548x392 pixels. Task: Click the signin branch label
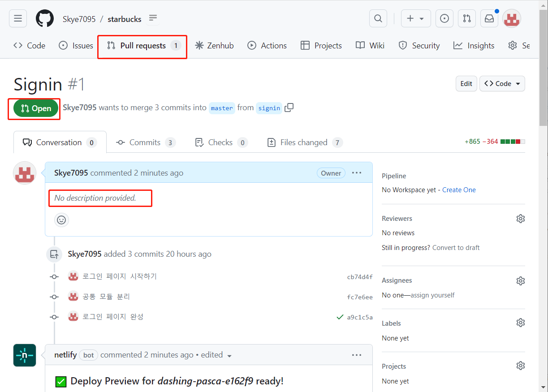click(x=269, y=108)
